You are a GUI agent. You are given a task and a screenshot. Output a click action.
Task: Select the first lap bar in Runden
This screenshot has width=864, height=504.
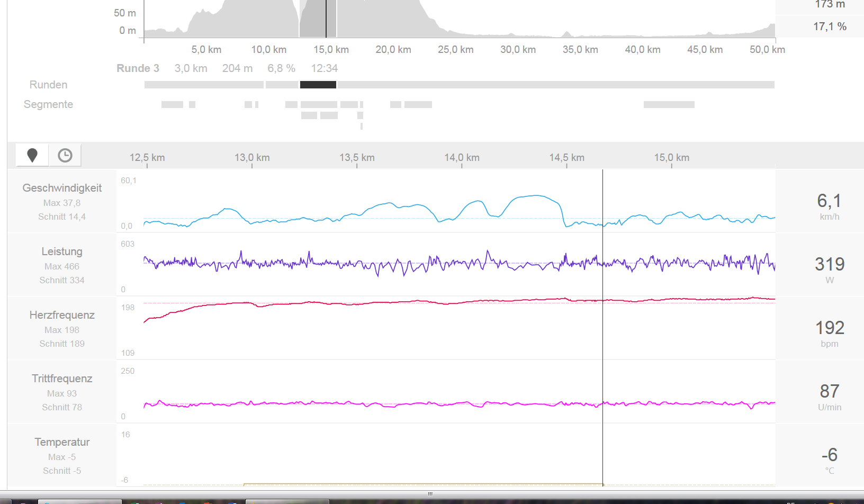204,85
